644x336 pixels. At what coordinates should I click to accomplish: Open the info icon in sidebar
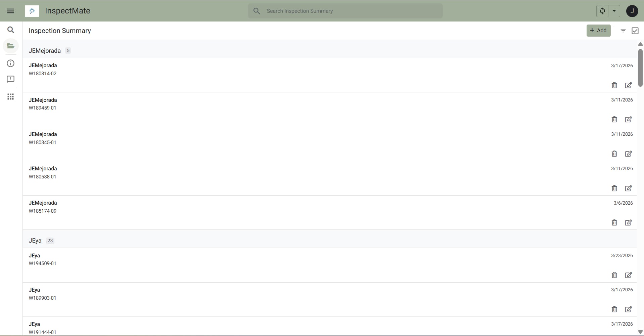tap(11, 64)
